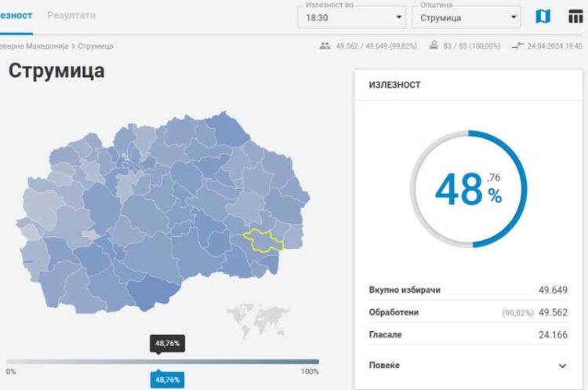Select the Излезност tab
The width and height of the screenshot is (588, 390).
coord(16,16)
